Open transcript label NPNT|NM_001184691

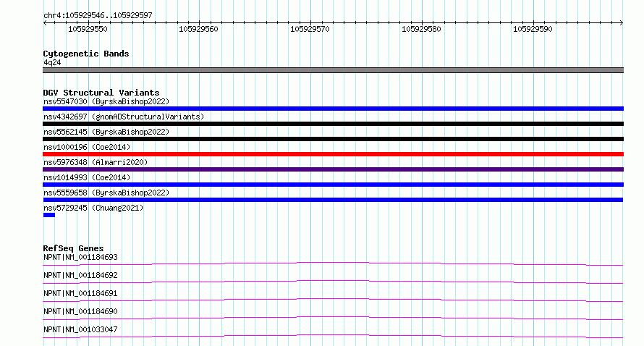tap(80, 293)
